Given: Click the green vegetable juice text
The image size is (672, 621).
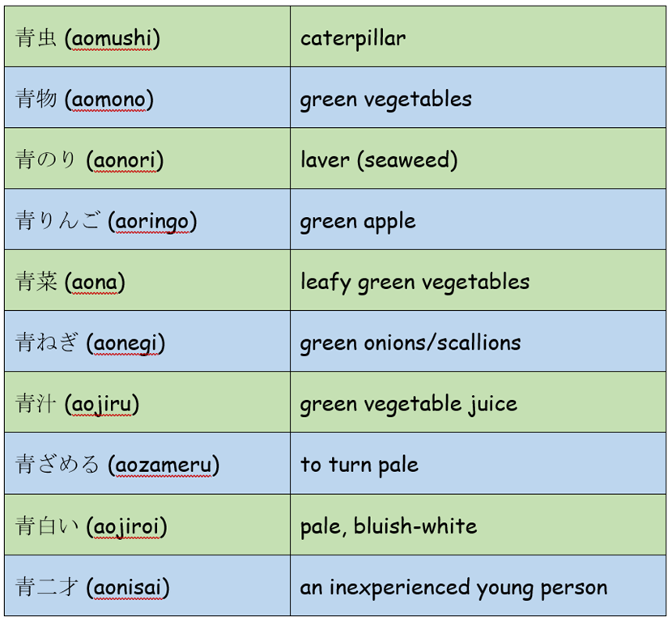Looking at the screenshot, I should point(408,405).
